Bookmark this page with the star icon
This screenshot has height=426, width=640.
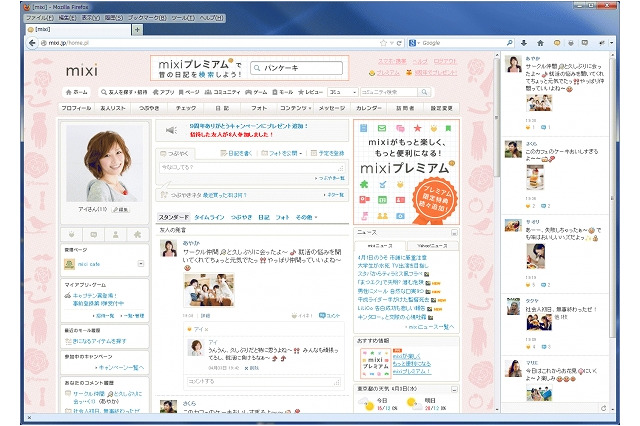[x=383, y=42]
